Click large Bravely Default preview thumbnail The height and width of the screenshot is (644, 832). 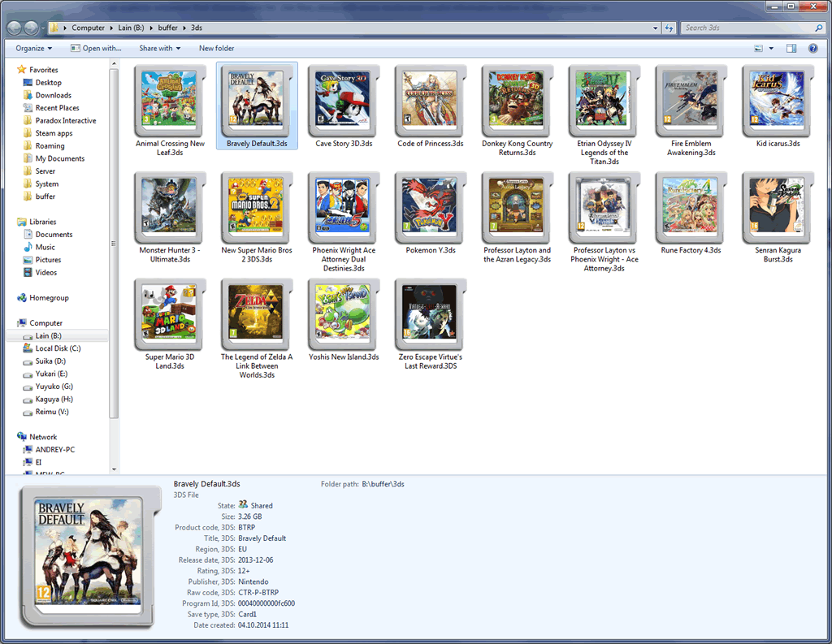tap(90, 557)
